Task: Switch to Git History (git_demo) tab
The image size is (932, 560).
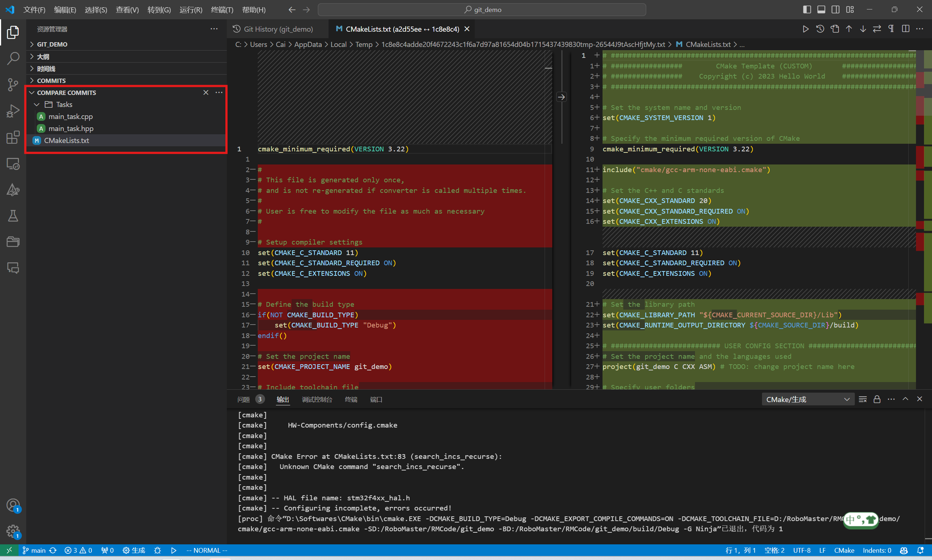Action: coord(278,29)
